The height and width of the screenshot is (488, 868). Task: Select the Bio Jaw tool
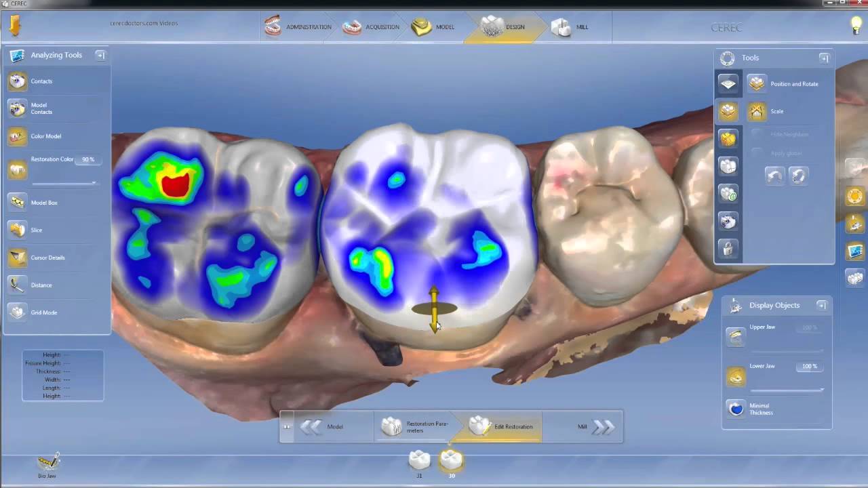[47, 464]
